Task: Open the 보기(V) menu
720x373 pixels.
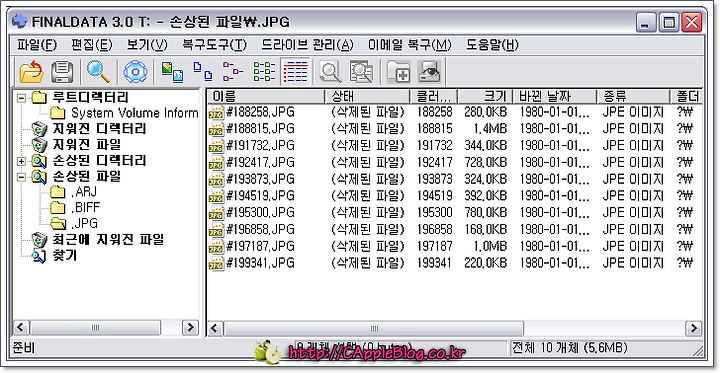Action: 147,45
